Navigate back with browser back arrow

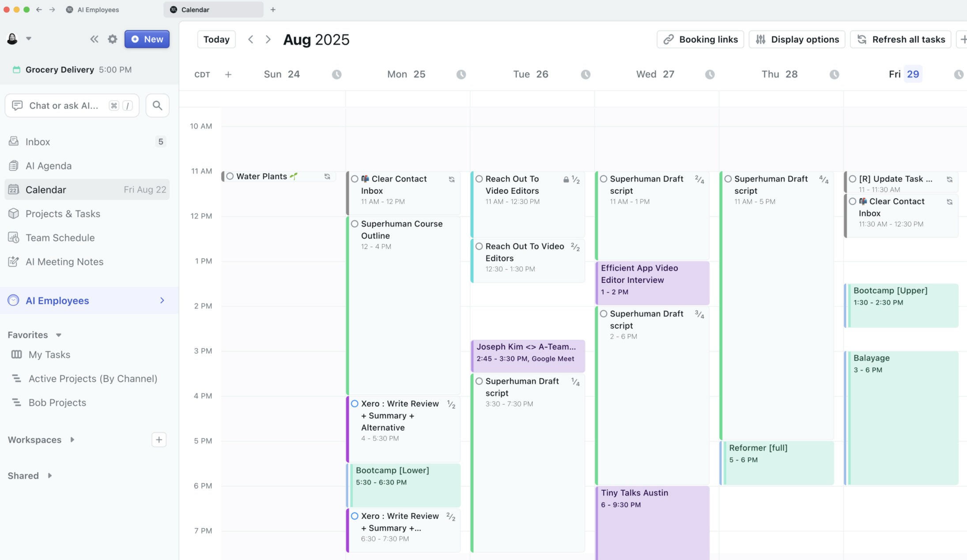pyautogui.click(x=39, y=10)
